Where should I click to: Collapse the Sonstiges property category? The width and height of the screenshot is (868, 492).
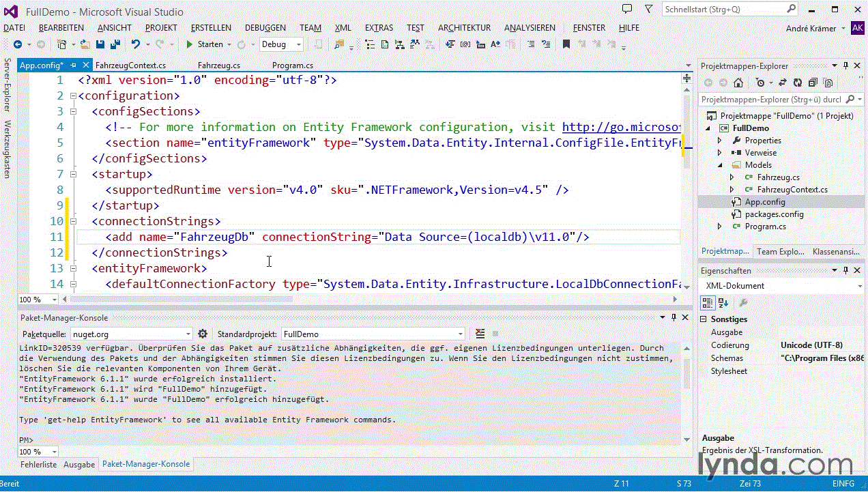(704, 319)
